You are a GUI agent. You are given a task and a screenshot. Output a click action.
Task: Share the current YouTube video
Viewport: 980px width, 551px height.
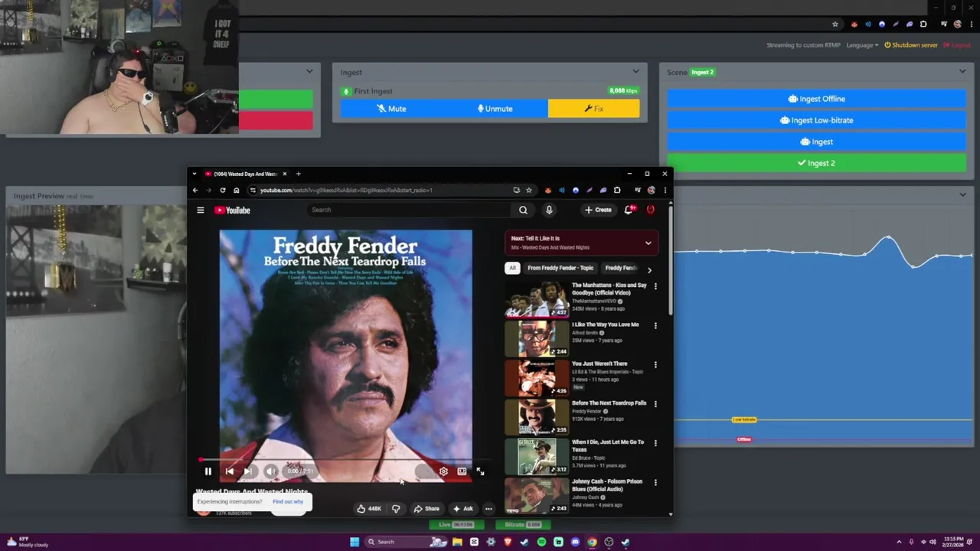(x=426, y=508)
